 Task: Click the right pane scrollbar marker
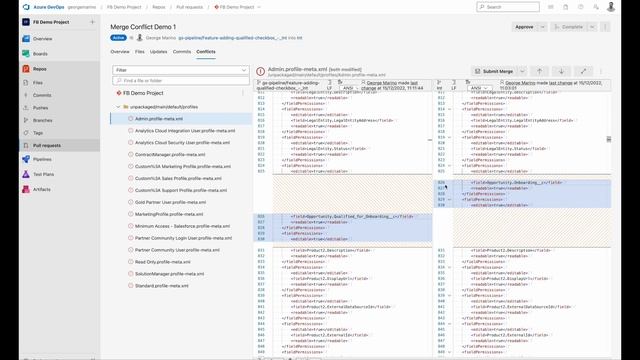click(609, 139)
